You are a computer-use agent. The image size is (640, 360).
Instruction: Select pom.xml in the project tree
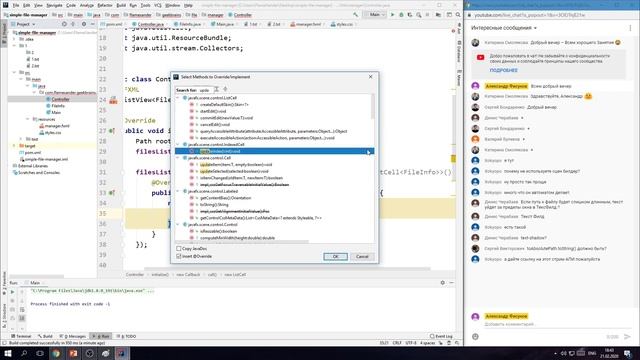[32, 153]
